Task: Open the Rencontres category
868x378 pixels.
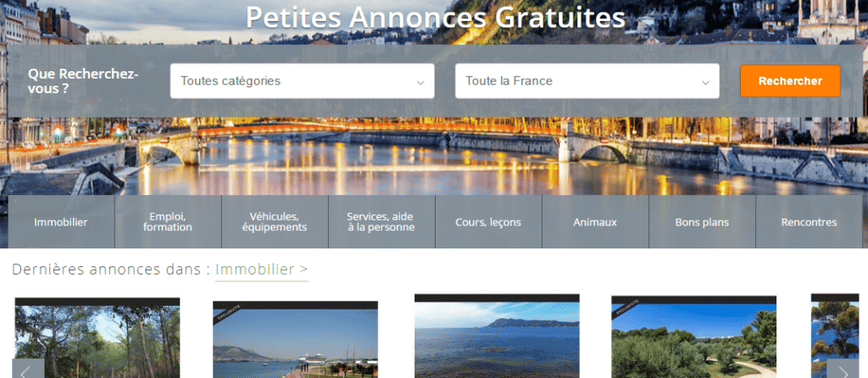Action: click(809, 222)
